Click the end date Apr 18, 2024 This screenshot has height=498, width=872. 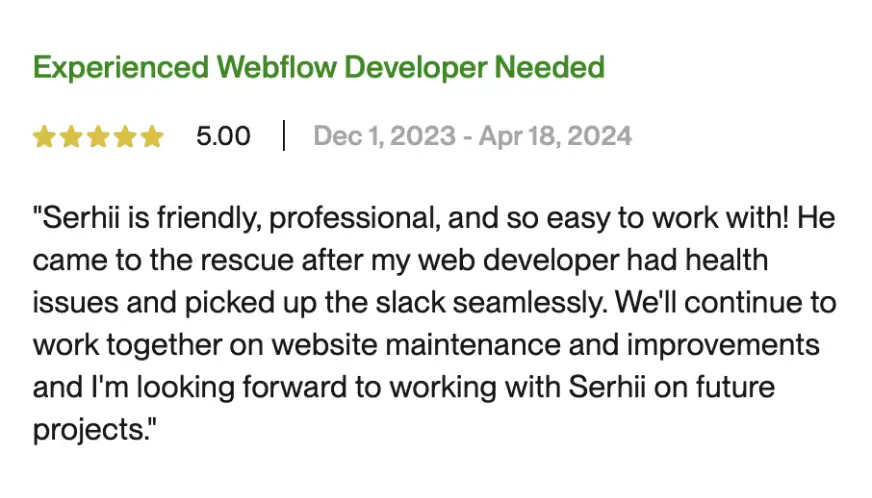click(555, 136)
